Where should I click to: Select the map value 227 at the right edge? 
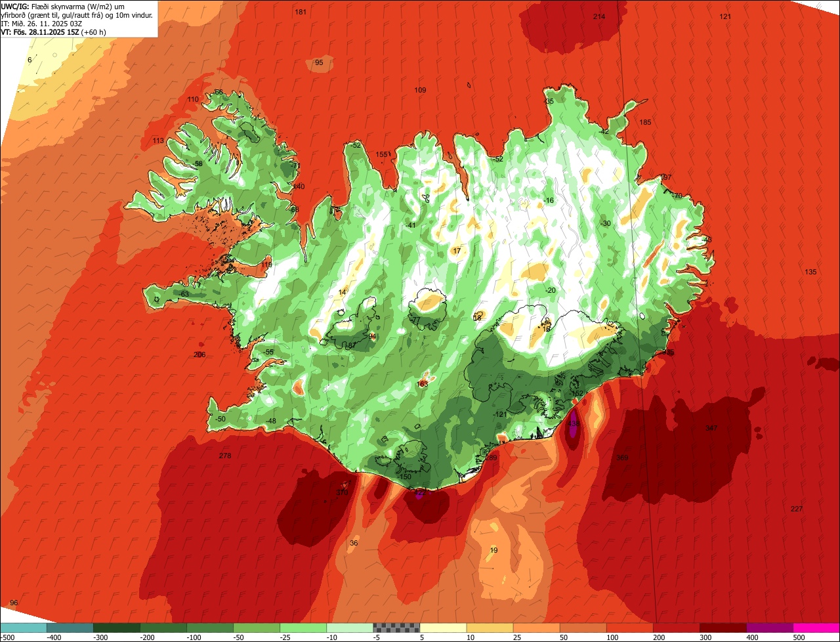click(x=797, y=509)
